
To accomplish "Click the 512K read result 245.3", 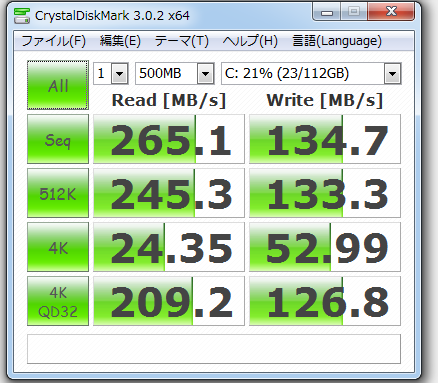I will click(x=169, y=193).
